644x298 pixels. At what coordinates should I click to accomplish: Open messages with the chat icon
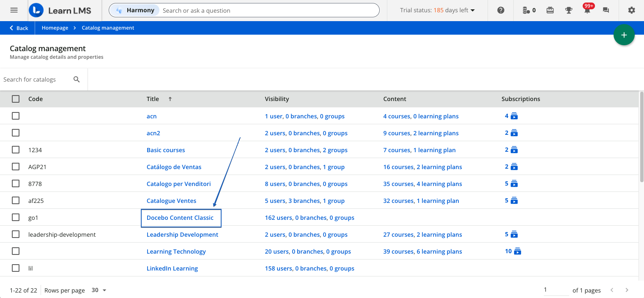tap(606, 10)
